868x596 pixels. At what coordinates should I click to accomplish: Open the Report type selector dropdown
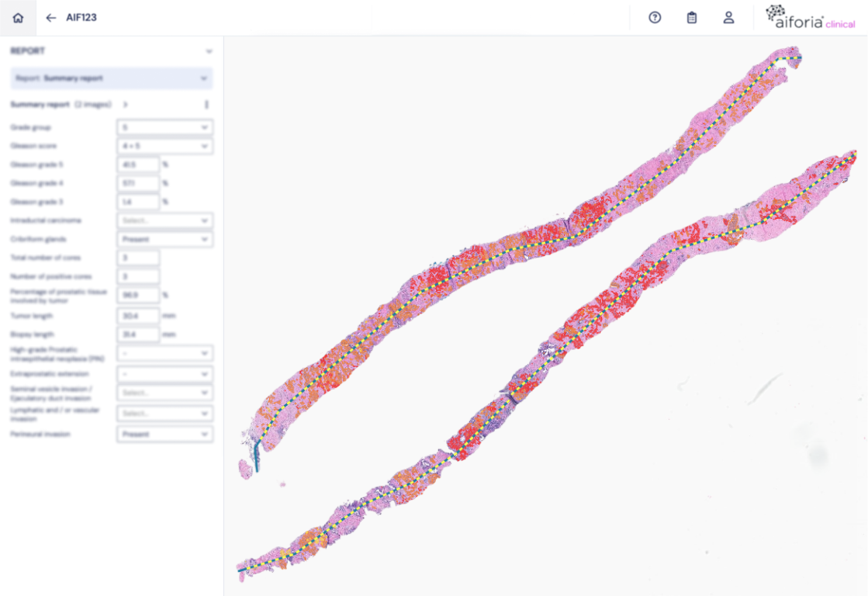pos(111,78)
